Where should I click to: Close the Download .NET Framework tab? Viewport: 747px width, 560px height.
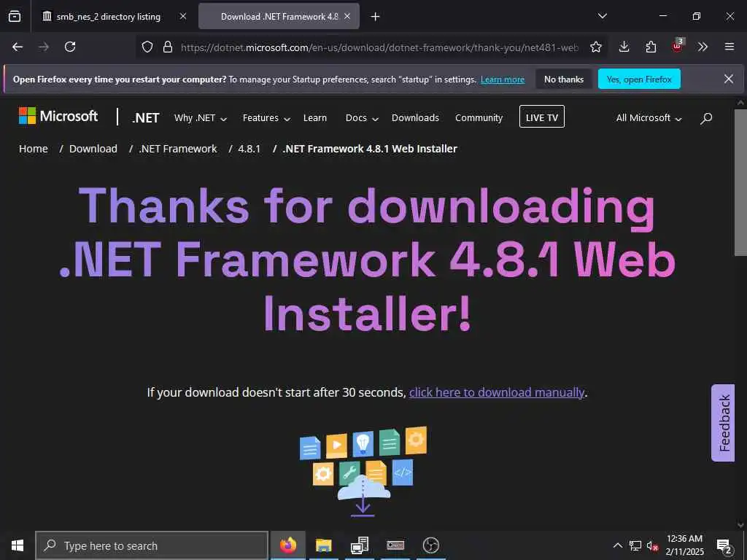347,16
